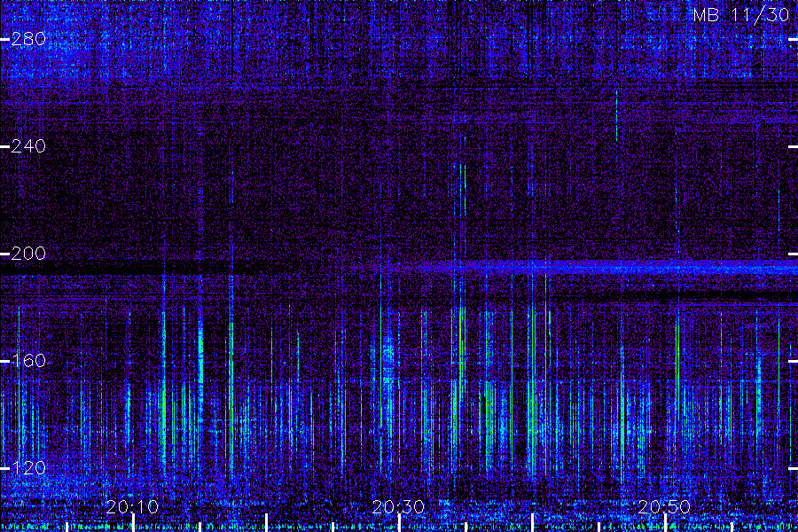Click the 280 frequency axis label

(x=28, y=39)
